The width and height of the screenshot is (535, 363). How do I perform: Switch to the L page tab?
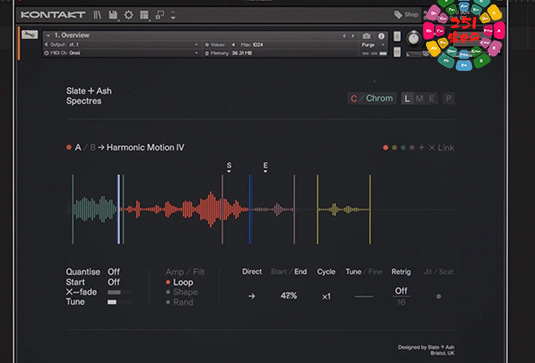click(x=407, y=99)
